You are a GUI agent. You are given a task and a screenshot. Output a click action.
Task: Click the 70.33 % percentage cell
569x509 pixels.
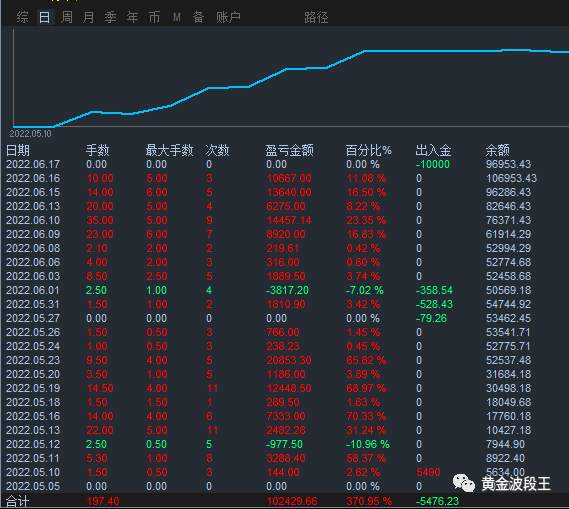366,416
